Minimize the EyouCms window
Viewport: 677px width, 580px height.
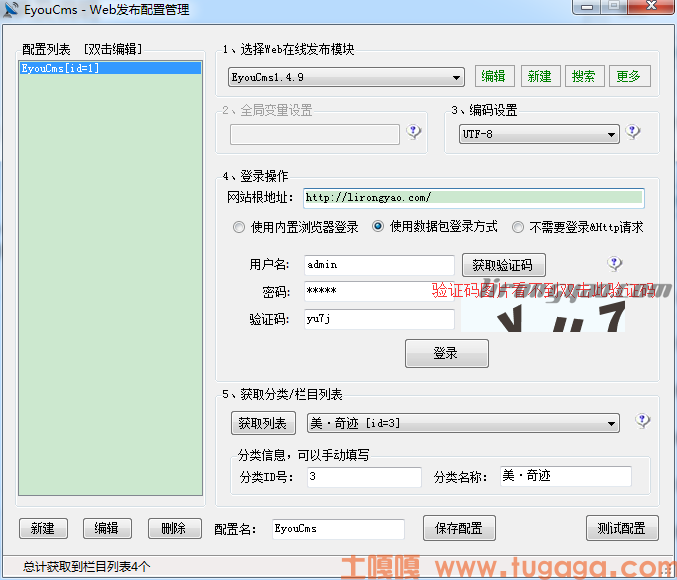(x=587, y=7)
